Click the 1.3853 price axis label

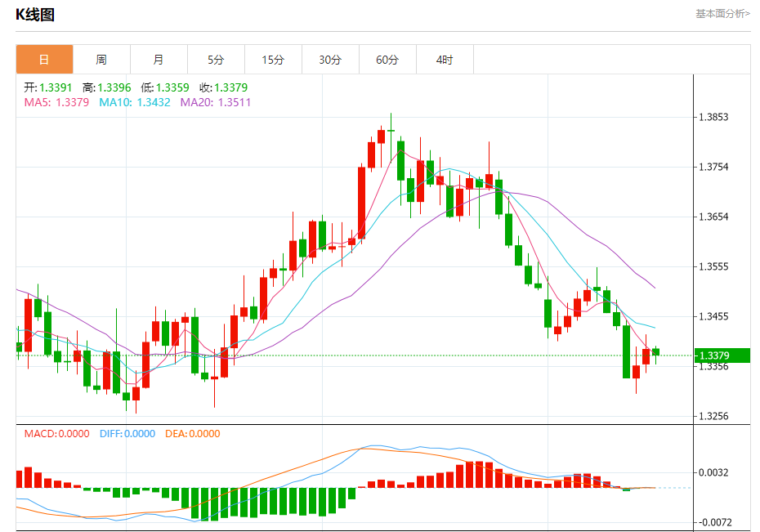pyautogui.click(x=713, y=117)
